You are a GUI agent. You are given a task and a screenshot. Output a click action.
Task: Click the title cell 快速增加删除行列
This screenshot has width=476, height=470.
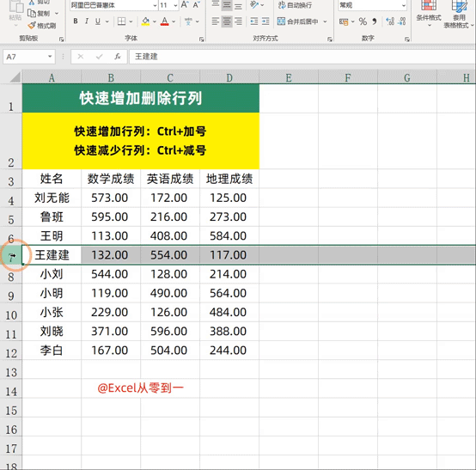coord(141,98)
